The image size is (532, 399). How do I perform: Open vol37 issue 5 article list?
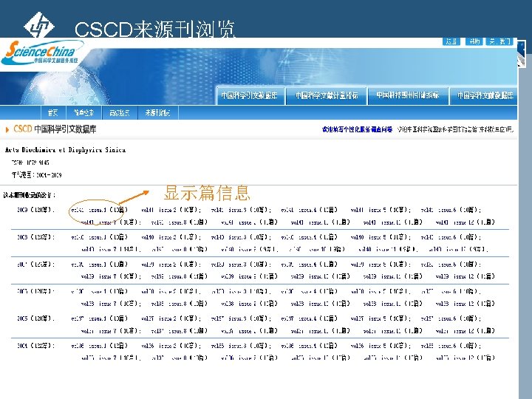(x=381, y=318)
